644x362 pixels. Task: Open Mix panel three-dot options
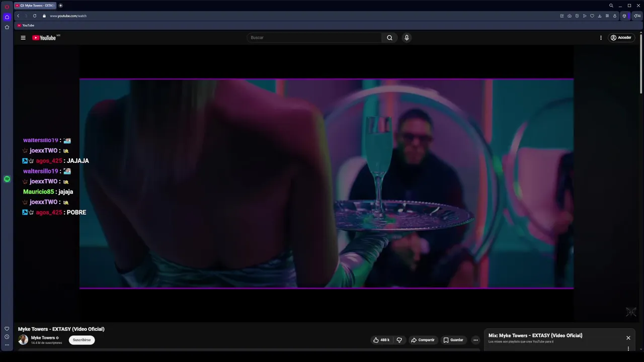click(x=628, y=348)
